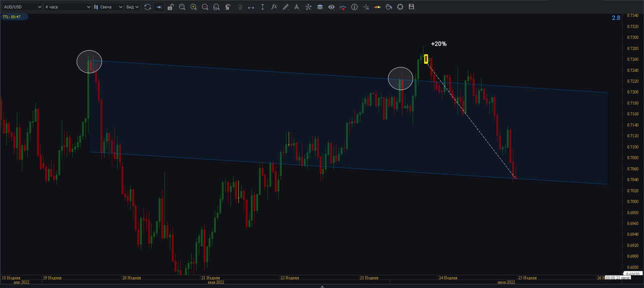This screenshot has height=288, width=644.
Task: Click the 0.6880 price axis label
Action: pyautogui.click(x=633, y=268)
